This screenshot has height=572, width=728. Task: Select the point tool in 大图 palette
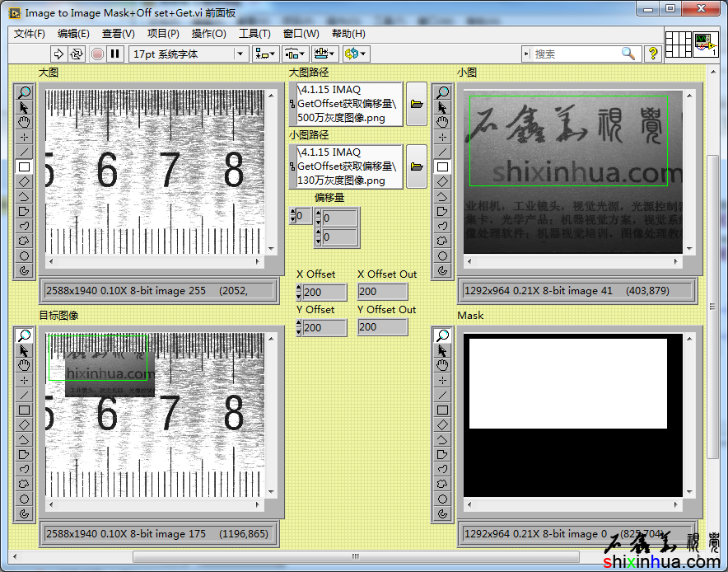click(x=24, y=137)
